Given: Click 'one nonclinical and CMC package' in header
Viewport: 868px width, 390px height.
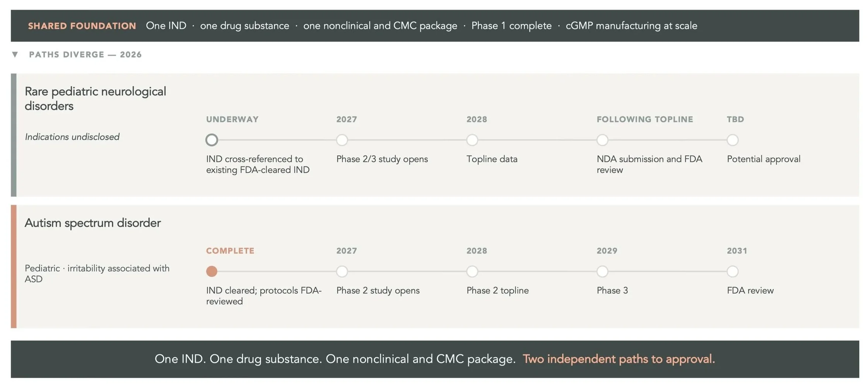Looking at the screenshot, I should coord(380,25).
